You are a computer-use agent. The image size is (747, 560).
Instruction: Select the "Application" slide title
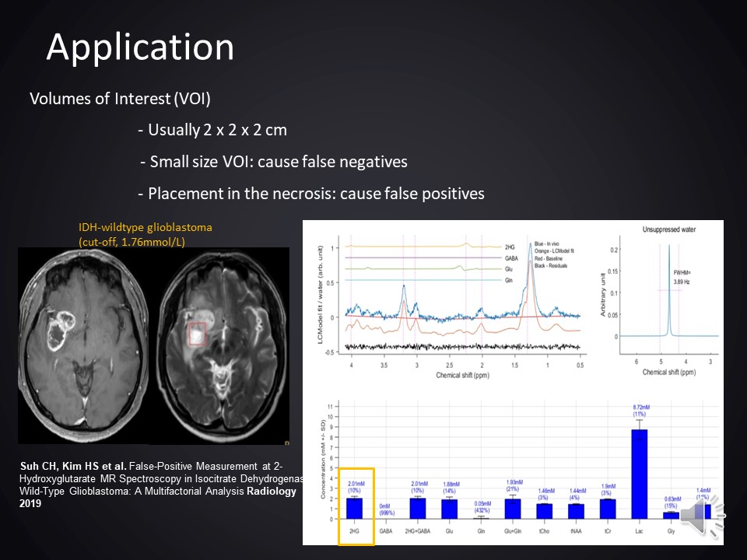click(x=140, y=47)
